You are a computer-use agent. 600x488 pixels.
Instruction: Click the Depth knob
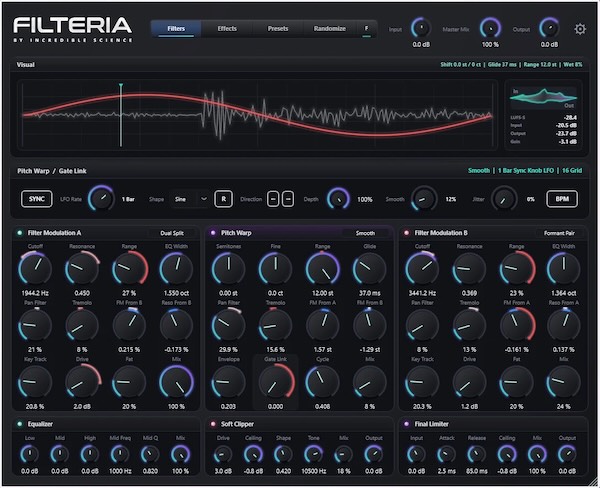[x=338, y=199]
